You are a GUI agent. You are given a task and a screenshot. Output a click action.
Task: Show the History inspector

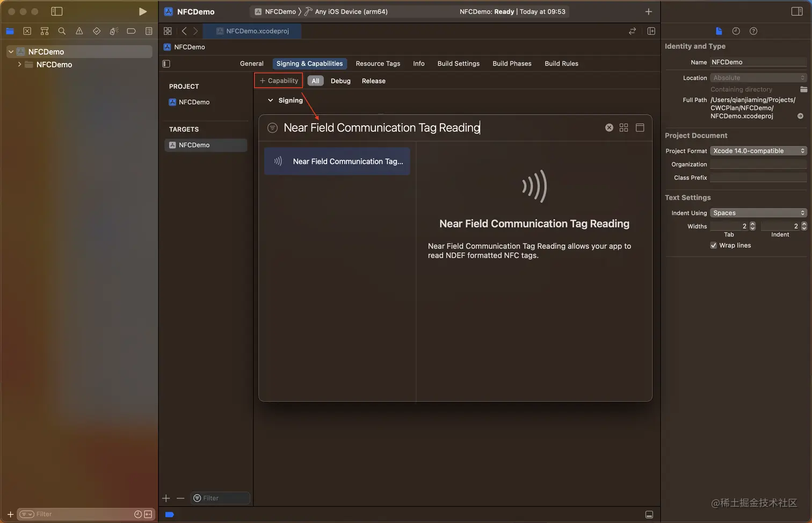tap(736, 31)
